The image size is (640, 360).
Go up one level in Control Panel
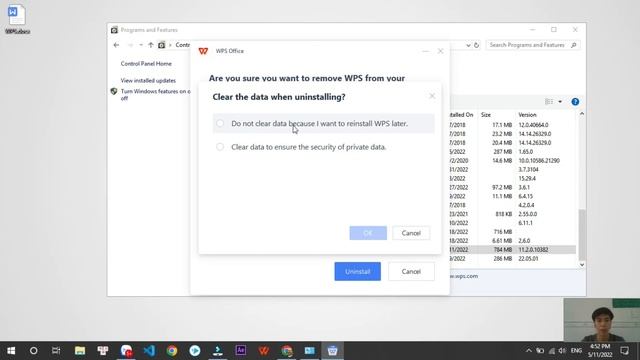coord(151,45)
